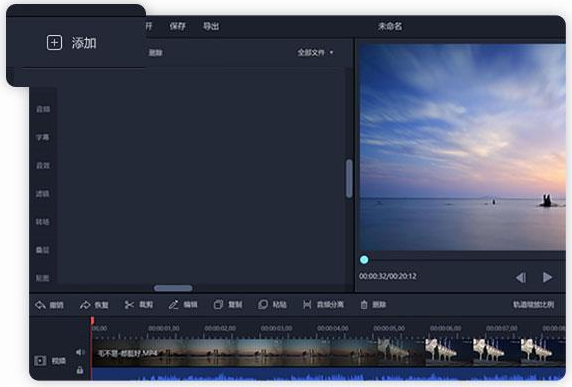Click the undo (撤销) arrow icon

40,305
